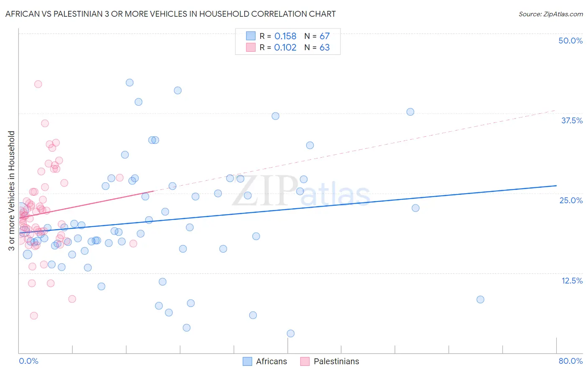
Task: Click the N = 63 value in legend
Action: coord(317,47)
